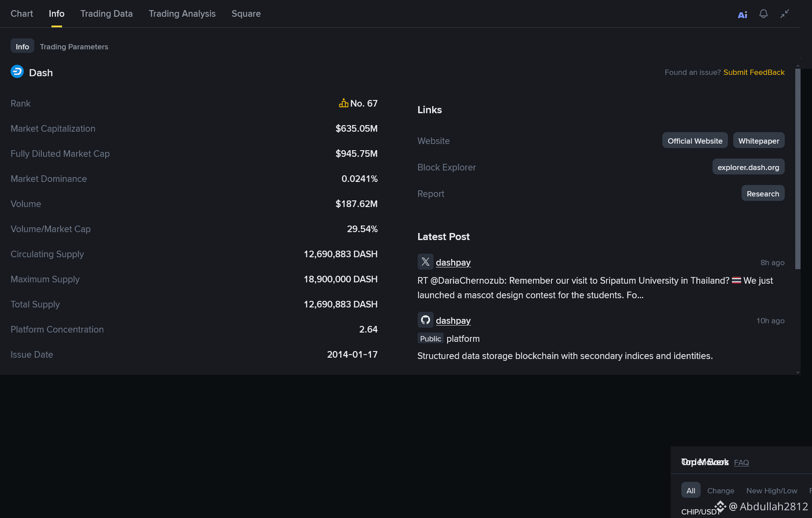
Task: Click the Volume/Market Cap value 29.54%
Action: pyautogui.click(x=362, y=229)
